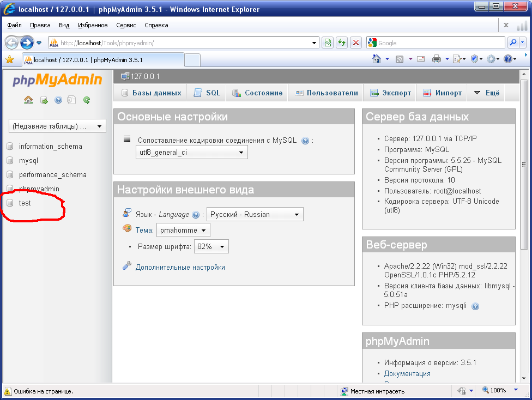Click the IE Help question mark icon

(x=507, y=59)
